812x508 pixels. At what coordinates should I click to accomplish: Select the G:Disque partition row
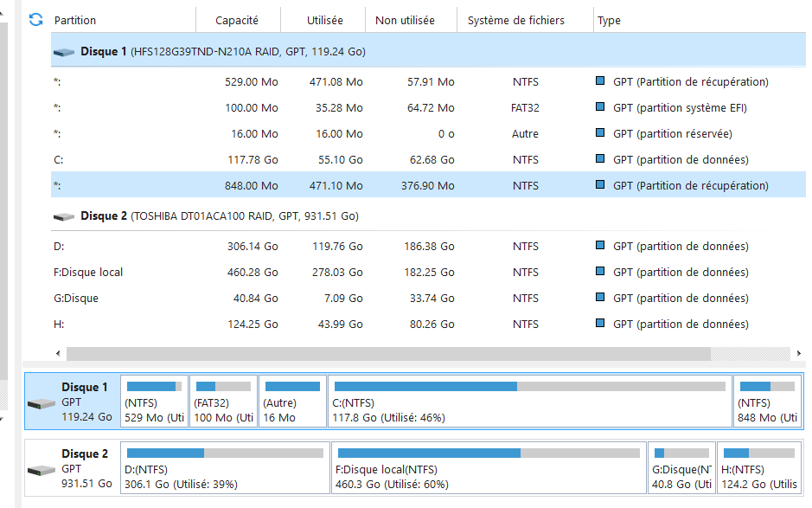[x=428, y=298]
